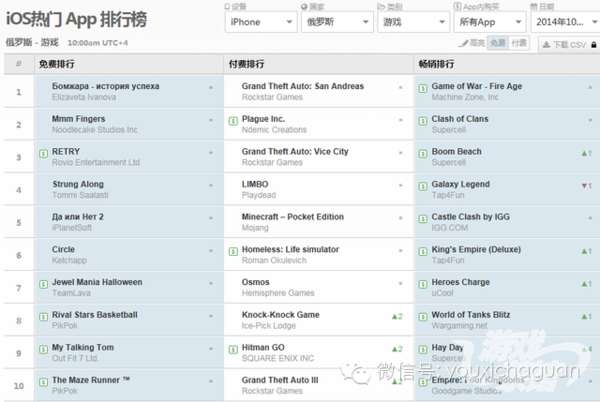
Task: Open the 俄罗斯 country dropdown
Action: [337, 22]
